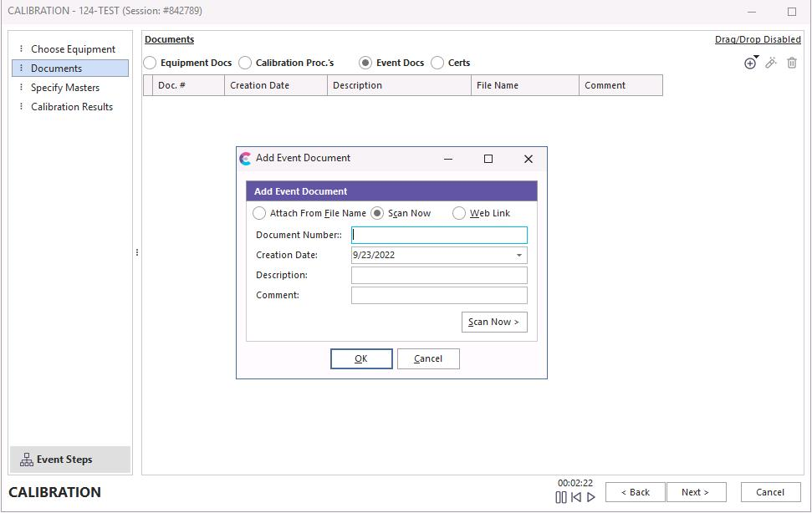Click the add document plus icon
The height and width of the screenshot is (513, 812).
pyautogui.click(x=750, y=63)
